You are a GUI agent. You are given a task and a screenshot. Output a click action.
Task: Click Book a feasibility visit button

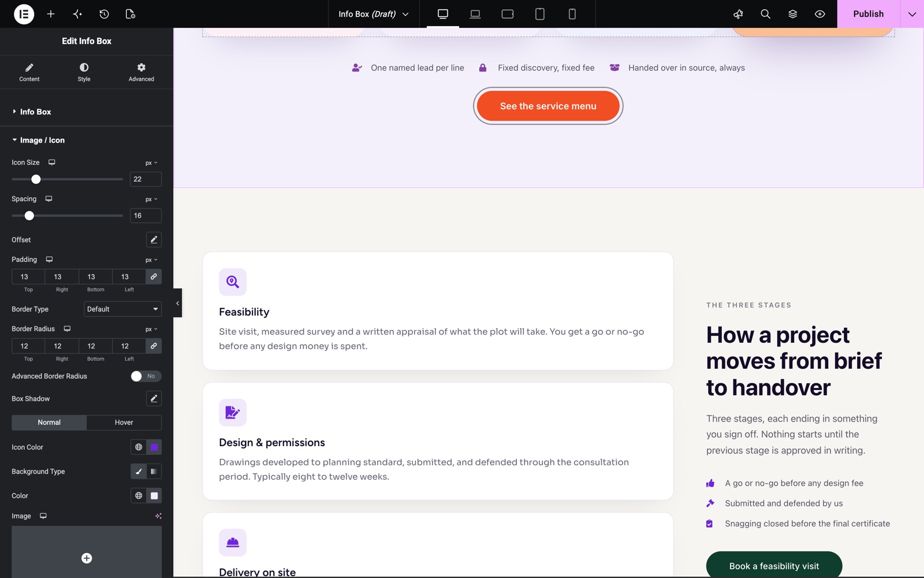774,566
